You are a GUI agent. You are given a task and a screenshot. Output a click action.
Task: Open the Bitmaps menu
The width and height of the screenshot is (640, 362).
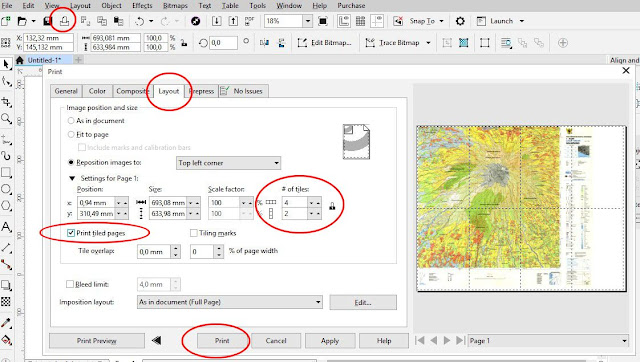pos(175,6)
